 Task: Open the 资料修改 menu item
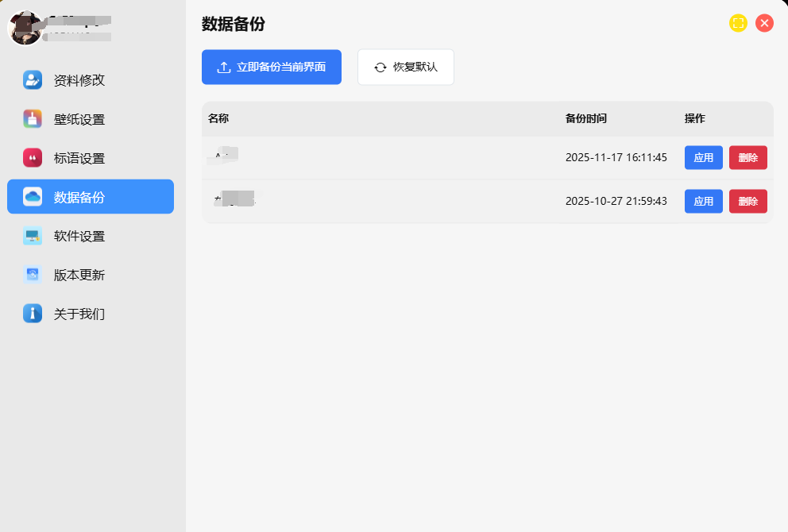pos(79,80)
